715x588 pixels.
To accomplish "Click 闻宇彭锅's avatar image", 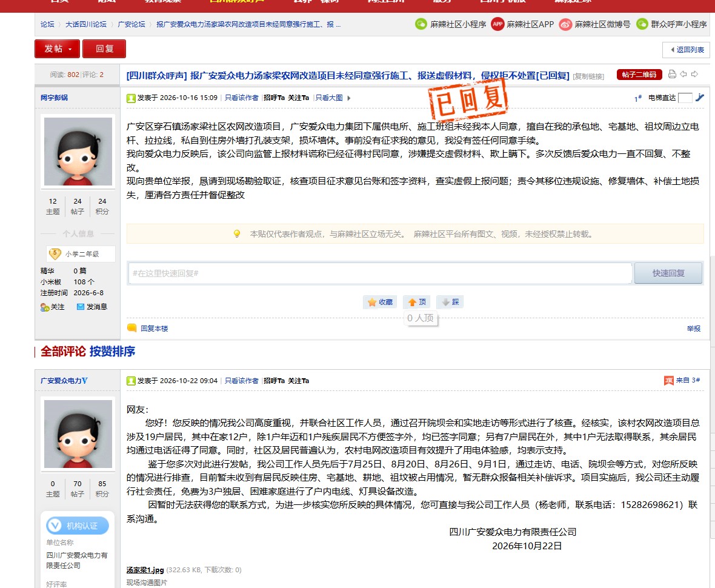I will 78,152.
